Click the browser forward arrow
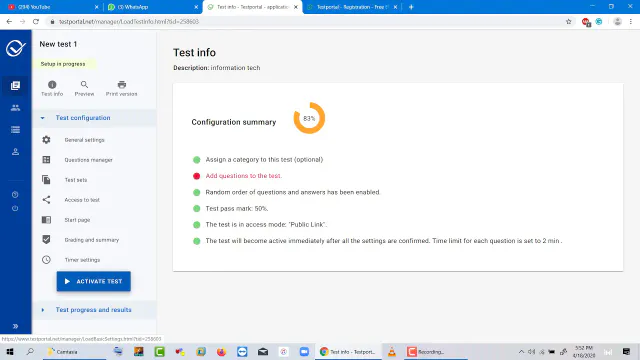 click(x=22, y=22)
